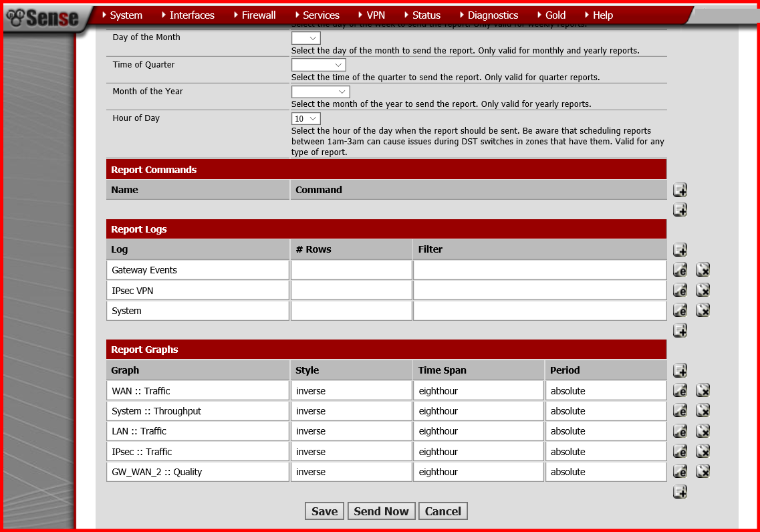Open the Hour of Day dropdown
760x532 pixels.
coord(306,119)
